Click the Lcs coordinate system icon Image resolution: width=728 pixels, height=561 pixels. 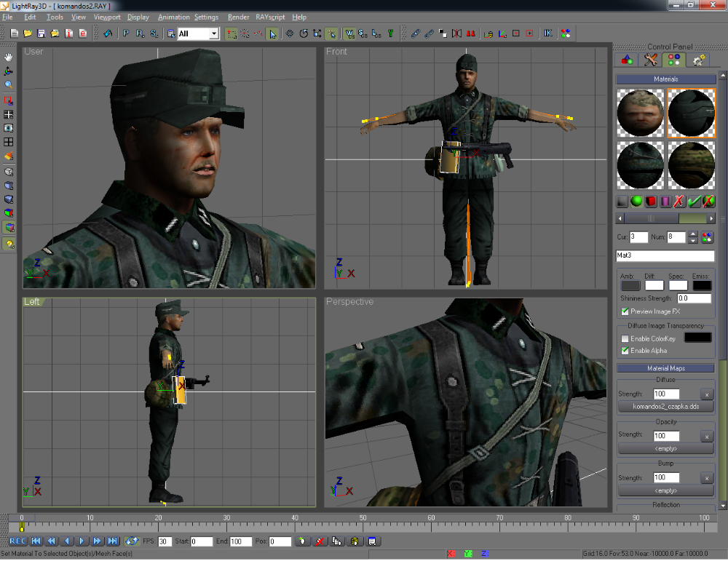click(x=376, y=33)
